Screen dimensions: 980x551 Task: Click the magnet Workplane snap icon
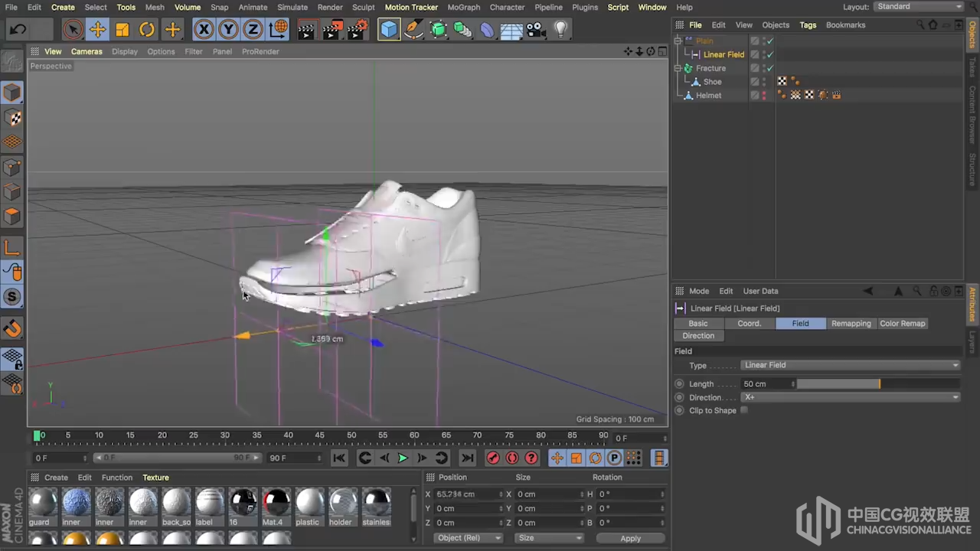click(x=12, y=329)
